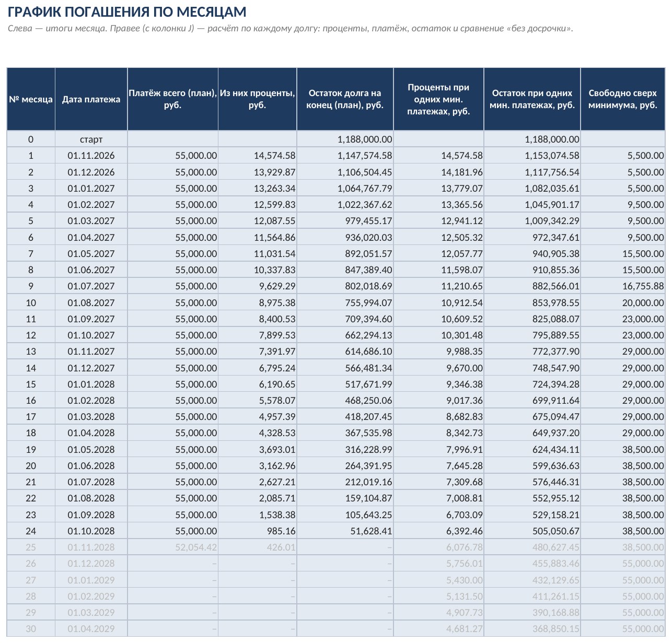Select the "№ месяца" column header

(x=31, y=99)
